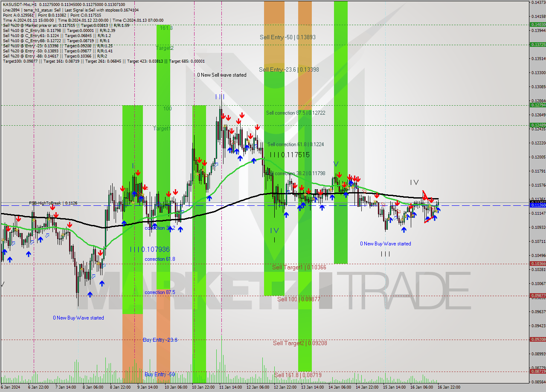Click the '12 Jan 22:00' time label
The height and width of the screenshot is (392, 546).
285,387
